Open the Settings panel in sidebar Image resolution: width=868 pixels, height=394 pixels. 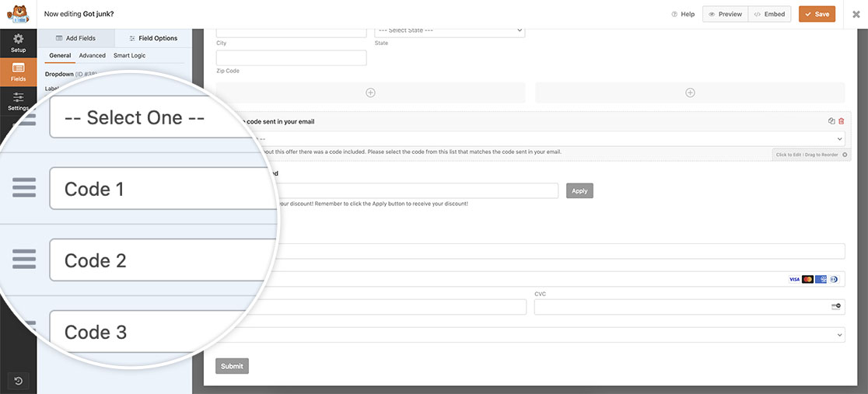18,101
